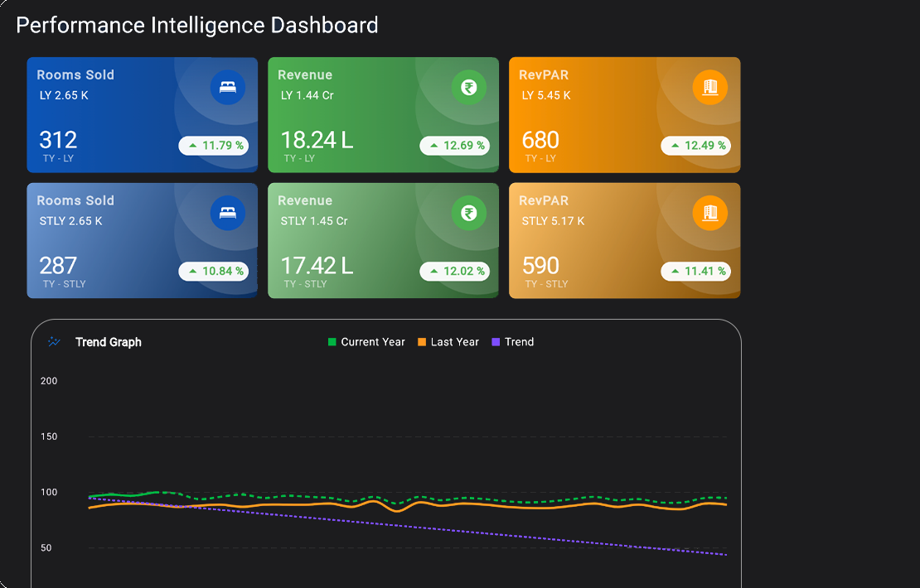This screenshot has width=920, height=588.
Task: Click the 12.02 % STLY revenue badge
Action: click(x=455, y=271)
